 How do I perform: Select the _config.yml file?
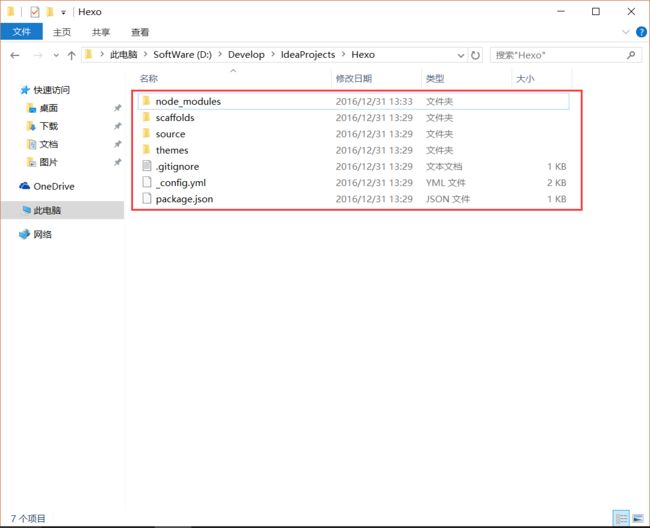[353, 182]
